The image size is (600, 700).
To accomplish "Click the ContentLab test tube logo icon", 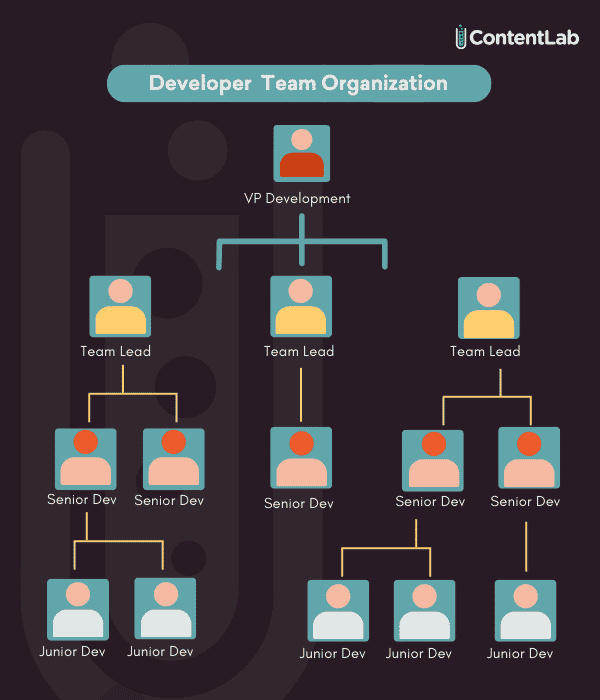I will (x=461, y=37).
